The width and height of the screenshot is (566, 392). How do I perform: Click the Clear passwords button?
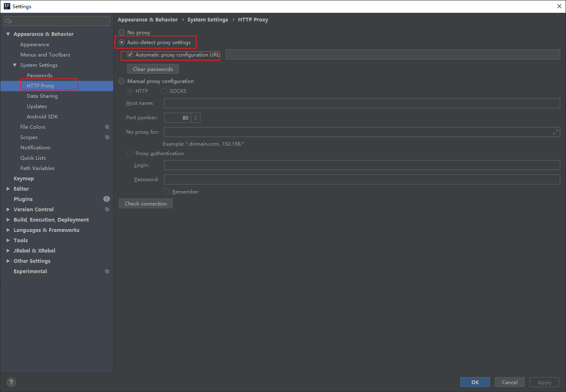[153, 69]
